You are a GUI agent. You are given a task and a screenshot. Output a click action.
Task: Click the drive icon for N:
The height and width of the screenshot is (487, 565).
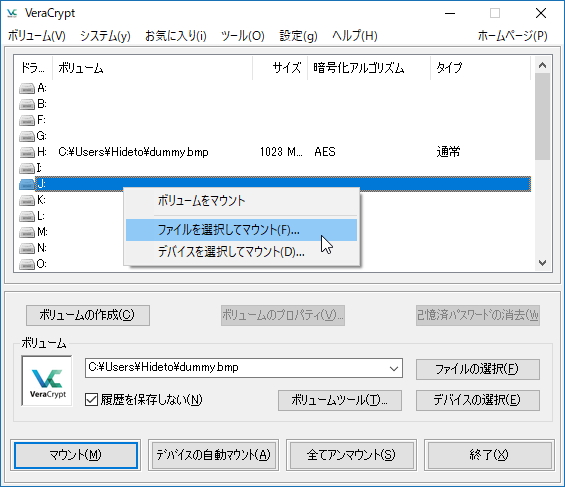(27, 249)
